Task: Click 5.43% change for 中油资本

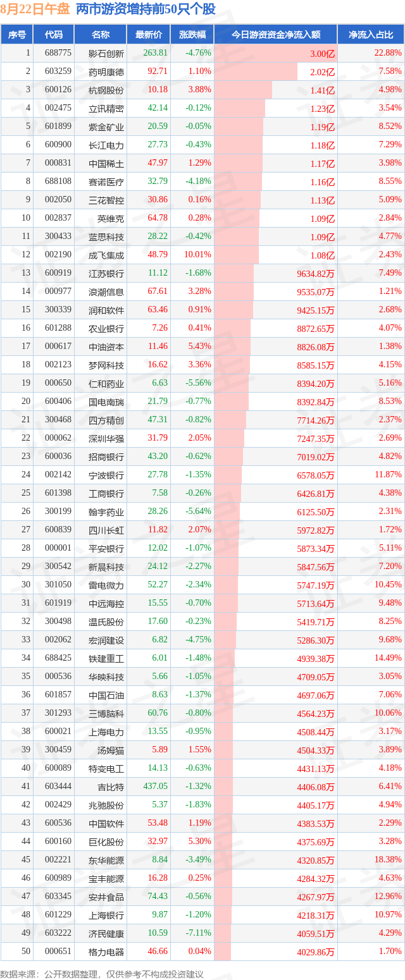Action: click(x=201, y=346)
